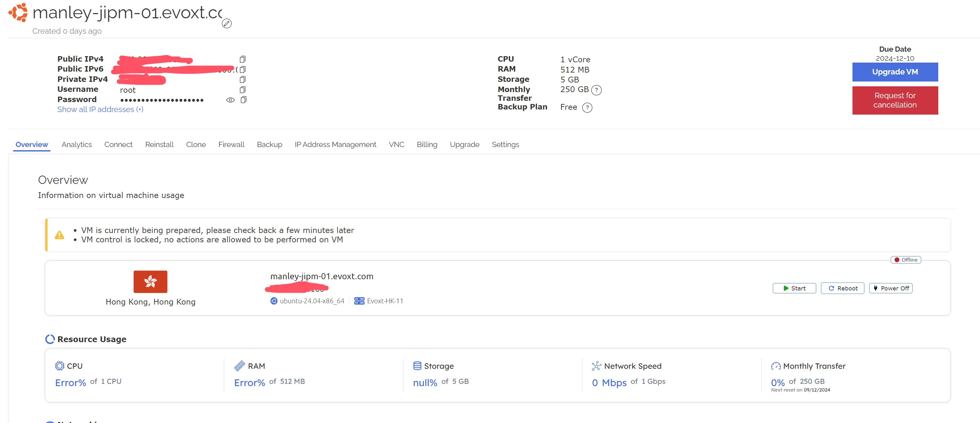Power Off the VM
The height and width of the screenshot is (423, 980).
coord(891,289)
